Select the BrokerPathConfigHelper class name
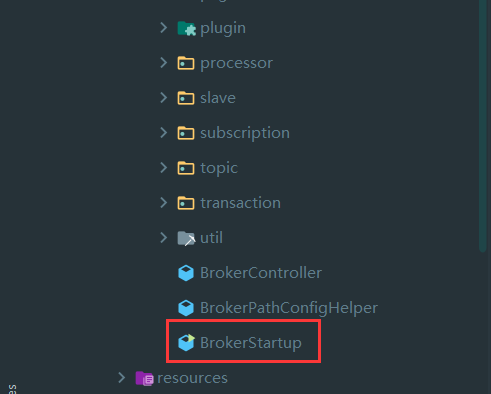Screen dimensions: 491x394 click(x=289, y=308)
